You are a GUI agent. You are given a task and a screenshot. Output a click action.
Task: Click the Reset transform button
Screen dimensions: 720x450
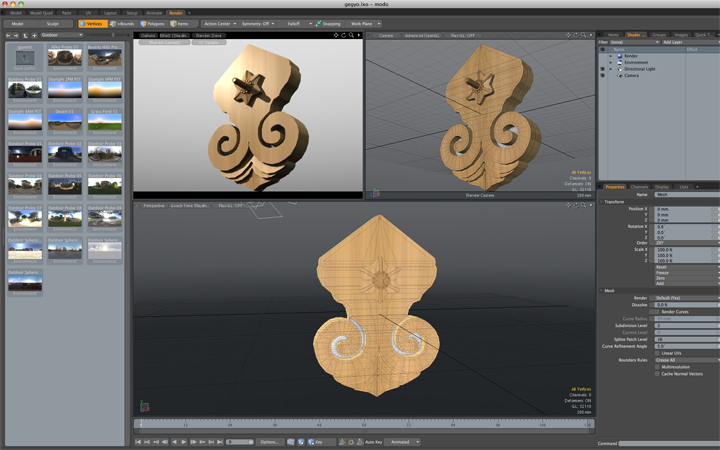686,267
